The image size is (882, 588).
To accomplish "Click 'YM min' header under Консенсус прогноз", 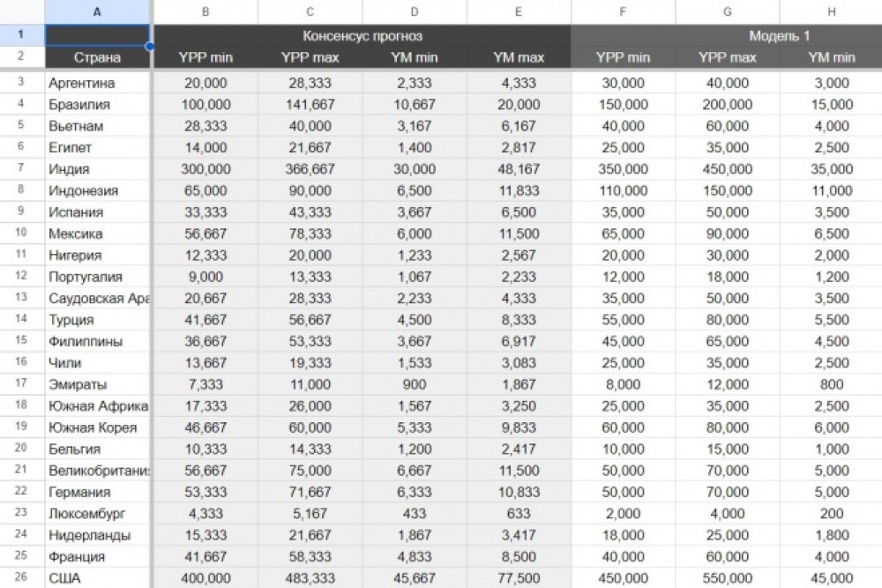I will click(x=415, y=57).
